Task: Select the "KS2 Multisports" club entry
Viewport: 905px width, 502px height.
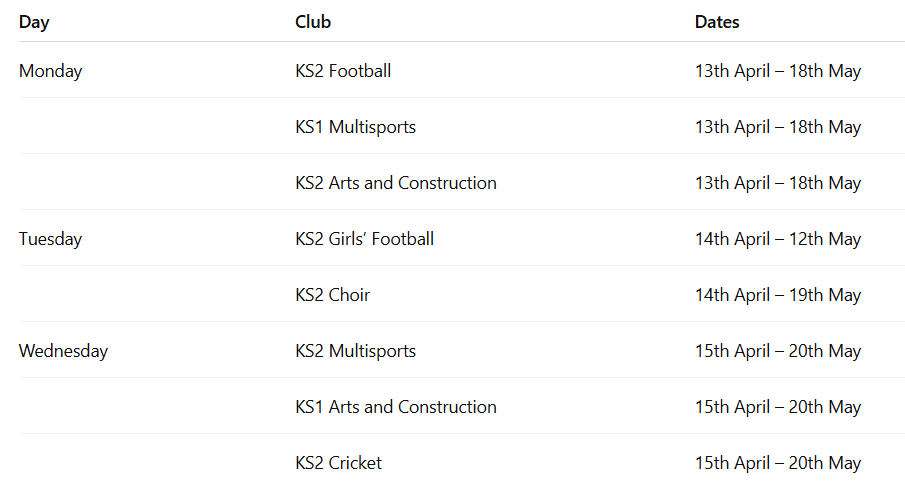Action: click(355, 351)
